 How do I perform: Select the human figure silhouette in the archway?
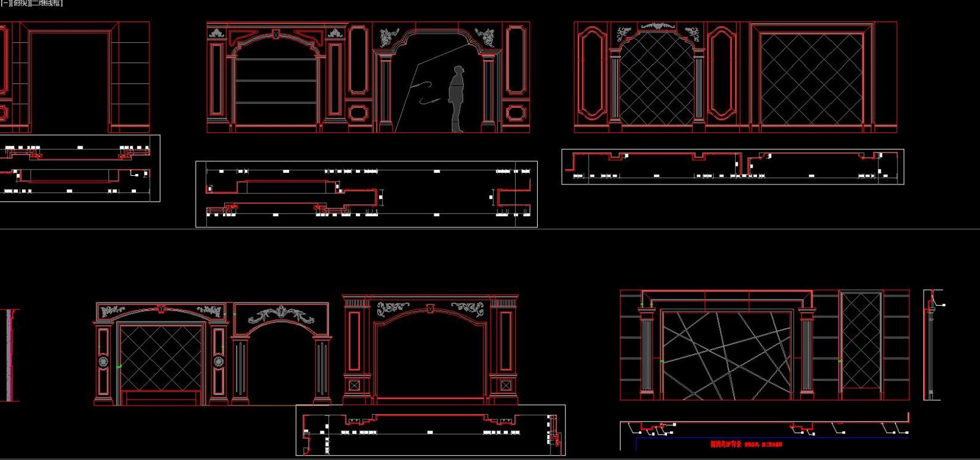coord(457,99)
